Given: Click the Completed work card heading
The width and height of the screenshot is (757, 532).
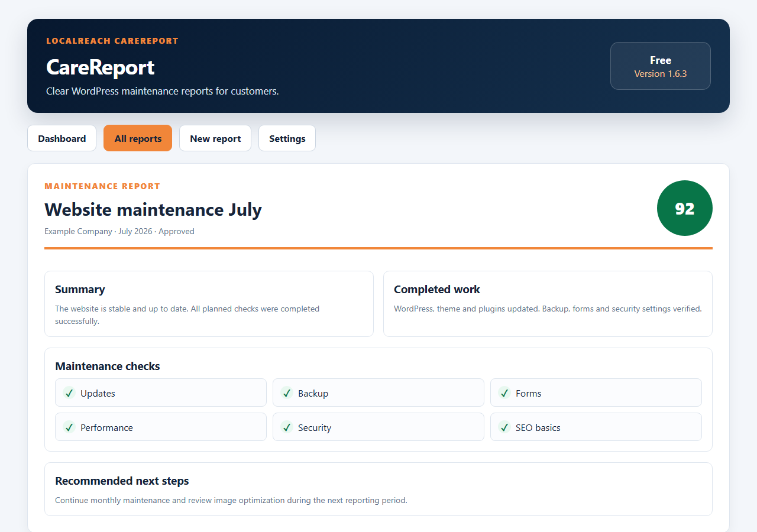Looking at the screenshot, I should tap(437, 289).
